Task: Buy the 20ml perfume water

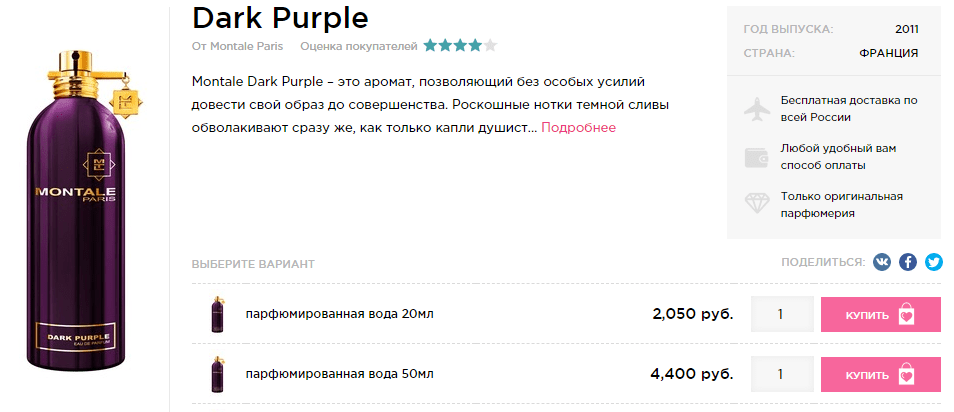Action: [x=880, y=314]
